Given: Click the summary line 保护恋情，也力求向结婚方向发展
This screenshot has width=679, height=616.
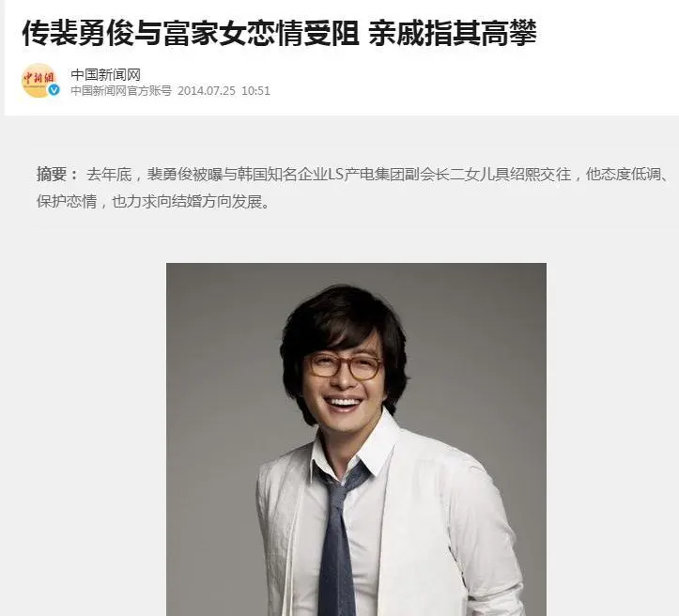Looking at the screenshot, I should pyautogui.click(x=153, y=201).
